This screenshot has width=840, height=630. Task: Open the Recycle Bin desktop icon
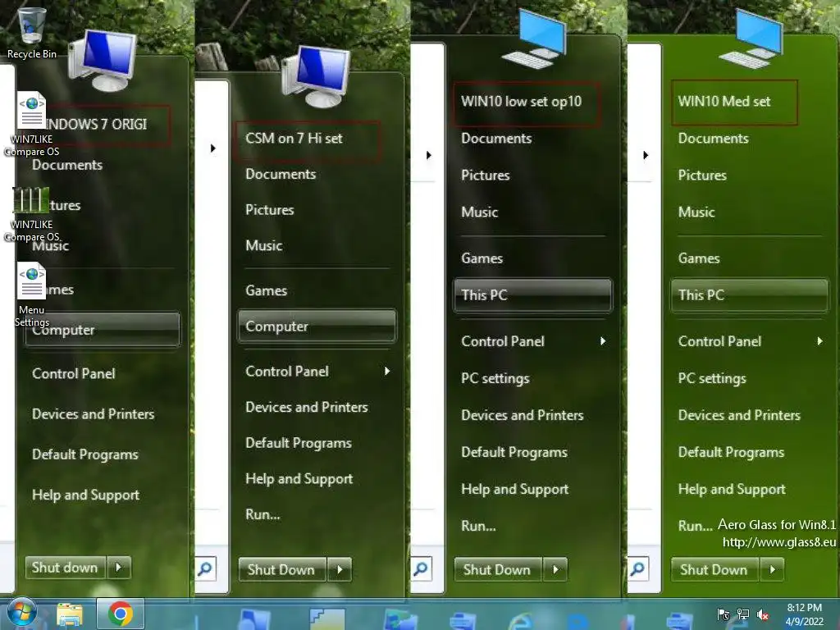point(32,32)
